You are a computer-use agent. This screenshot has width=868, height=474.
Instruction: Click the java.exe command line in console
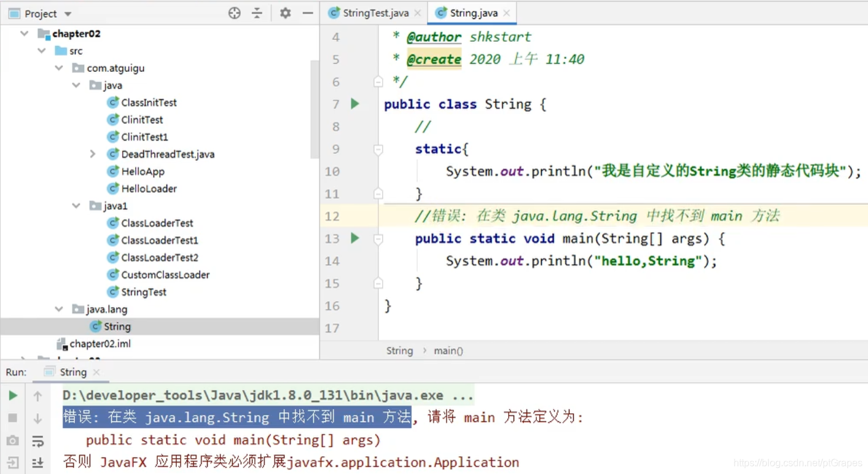[268, 396]
